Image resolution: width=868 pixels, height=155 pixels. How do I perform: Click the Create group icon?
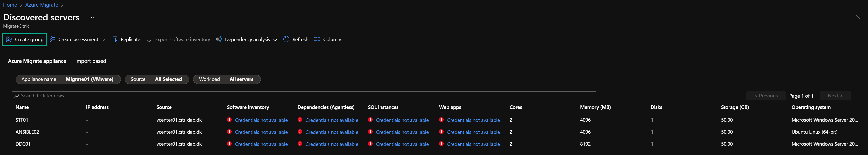tap(9, 39)
